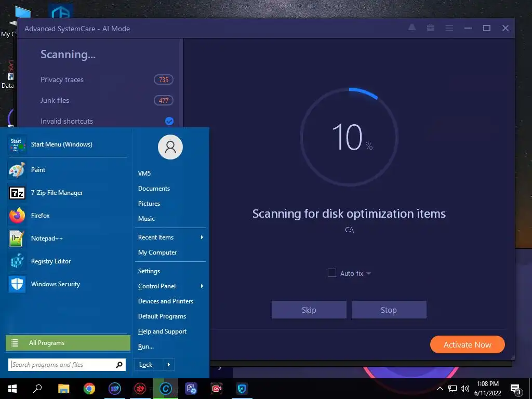Launch Google Chrome from taskbar

click(x=89, y=389)
